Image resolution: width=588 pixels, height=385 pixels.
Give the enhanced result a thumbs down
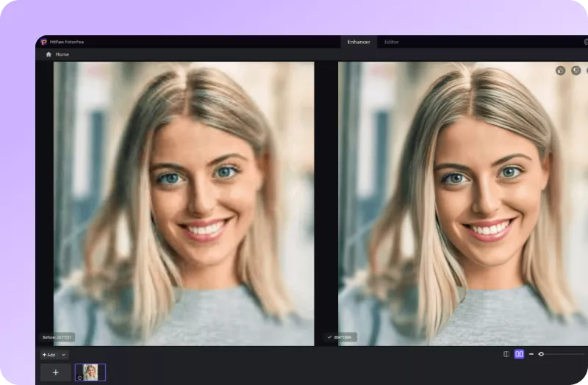click(x=576, y=71)
